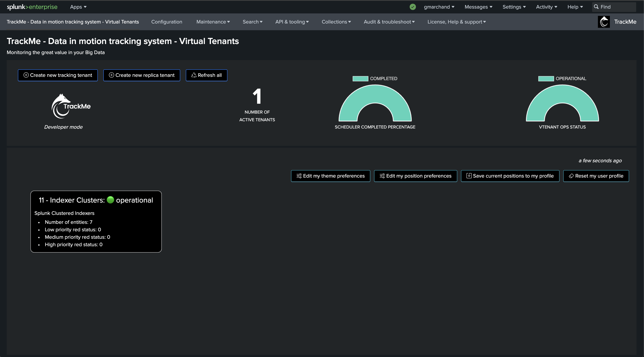Screen dimensions: 644x357
Task: Click the COMPLETED legend color swatch
Action: tap(360, 79)
